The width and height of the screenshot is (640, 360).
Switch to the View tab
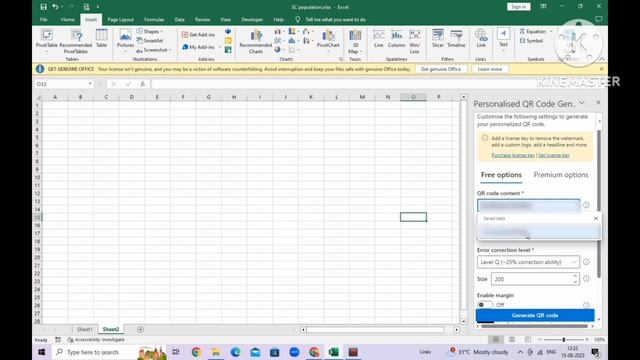[x=225, y=20]
